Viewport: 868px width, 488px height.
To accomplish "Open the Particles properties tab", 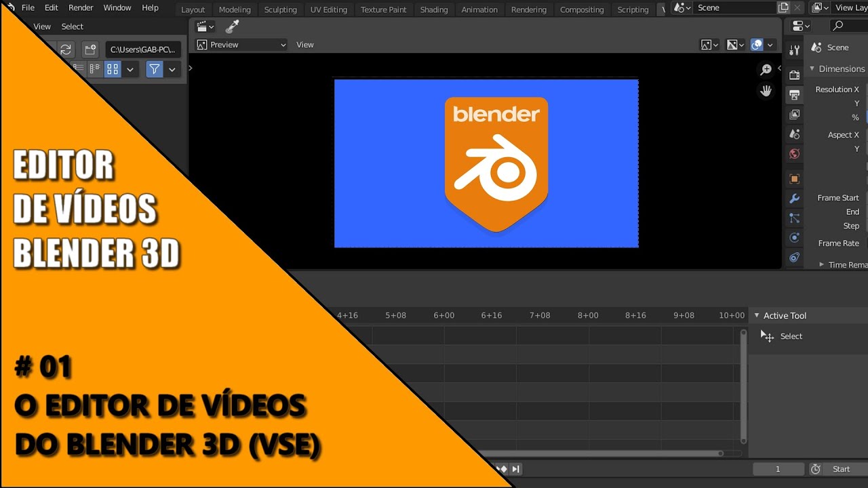I will (795, 218).
